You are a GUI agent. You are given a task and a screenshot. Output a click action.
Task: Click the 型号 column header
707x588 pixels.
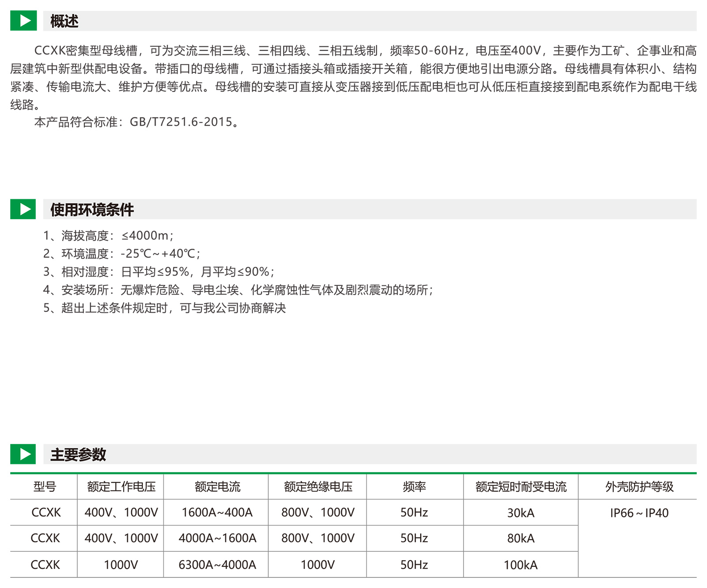pos(45,487)
